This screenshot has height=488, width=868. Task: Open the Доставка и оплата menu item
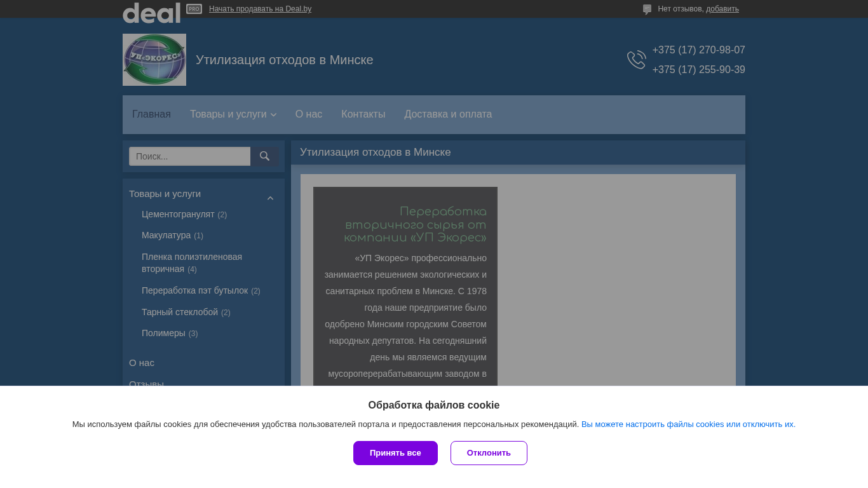(448, 114)
